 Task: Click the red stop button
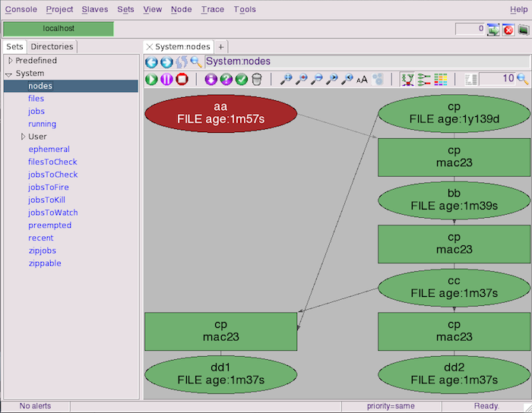tap(182, 79)
